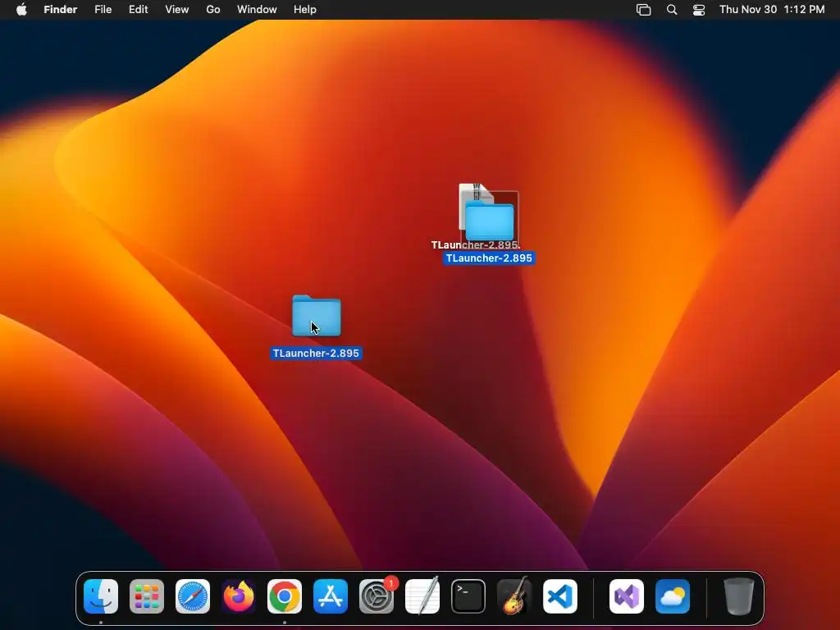Viewport: 840px width, 630px height.
Task: Open purple Visual Studio icon
Action: [627, 596]
